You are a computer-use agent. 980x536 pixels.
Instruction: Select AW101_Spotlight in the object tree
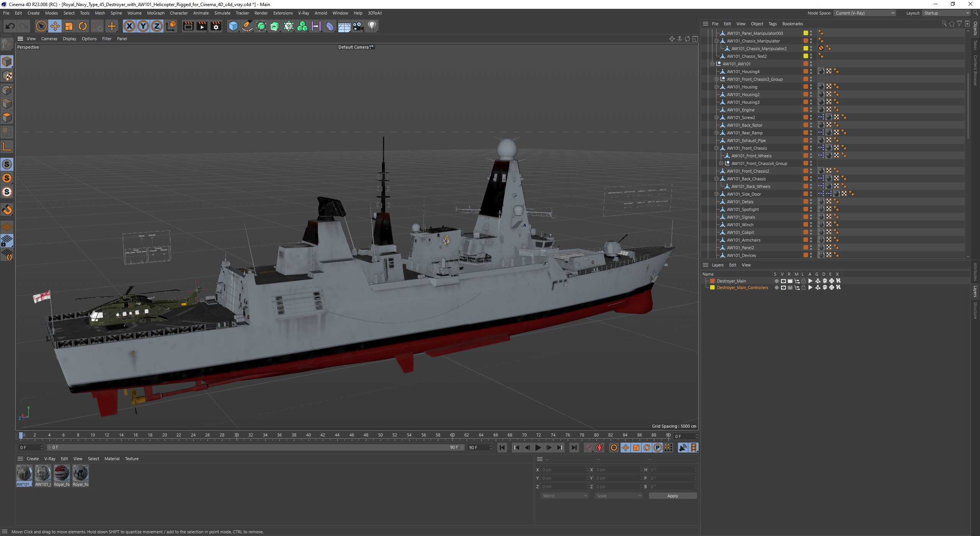click(743, 209)
